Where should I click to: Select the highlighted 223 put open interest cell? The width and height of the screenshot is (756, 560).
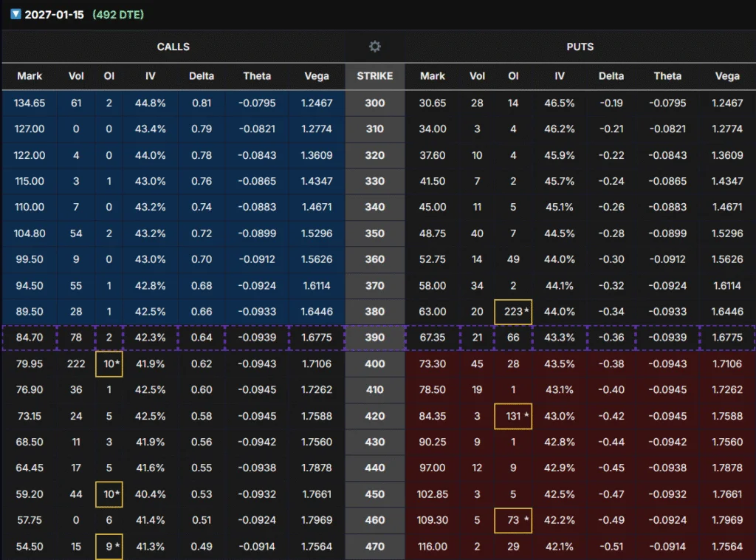[512, 312]
